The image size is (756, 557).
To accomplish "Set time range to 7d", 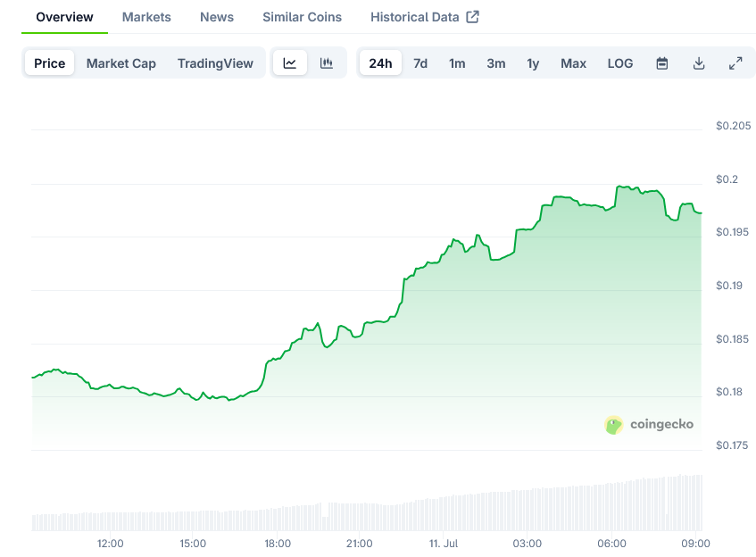I will [420, 63].
